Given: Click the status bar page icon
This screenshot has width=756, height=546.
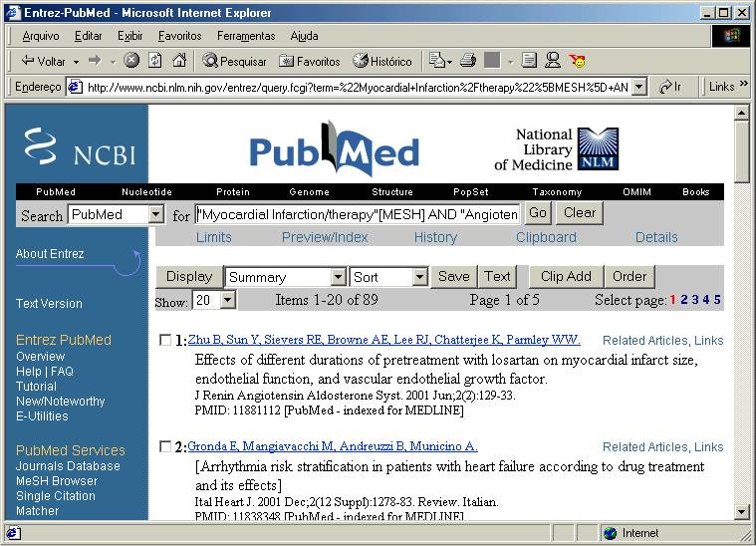Looking at the screenshot, I should click(13, 533).
